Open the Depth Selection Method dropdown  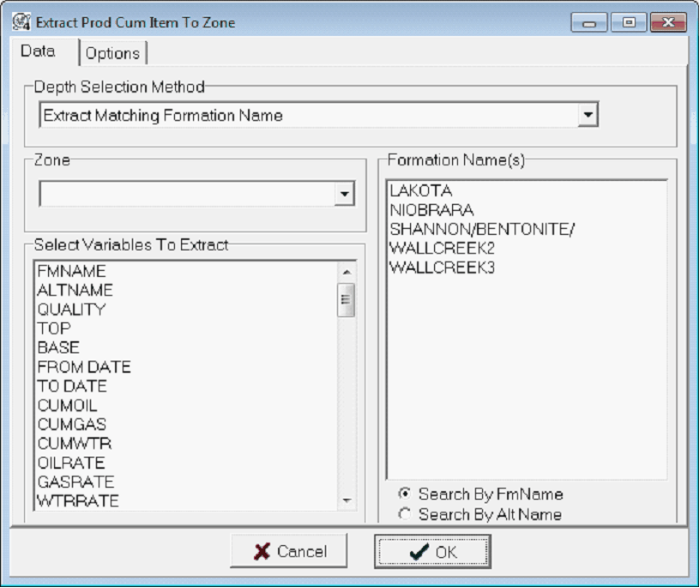tap(587, 114)
